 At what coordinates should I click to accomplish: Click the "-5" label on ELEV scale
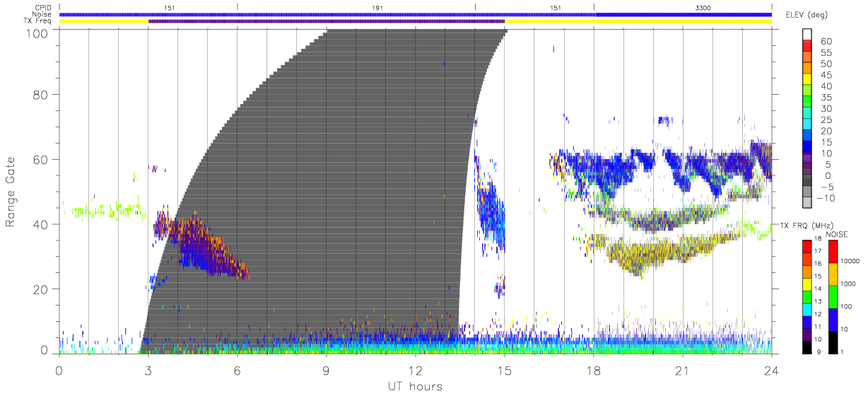(x=827, y=187)
